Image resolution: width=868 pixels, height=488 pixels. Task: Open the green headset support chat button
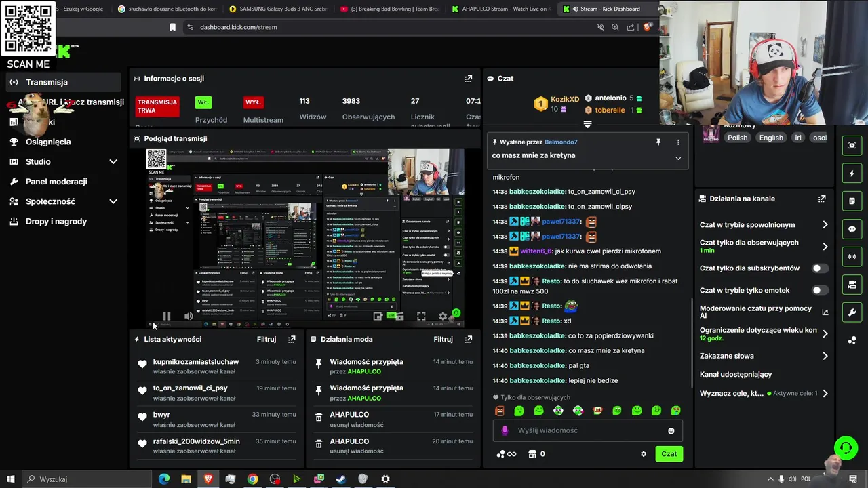click(846, 448)
